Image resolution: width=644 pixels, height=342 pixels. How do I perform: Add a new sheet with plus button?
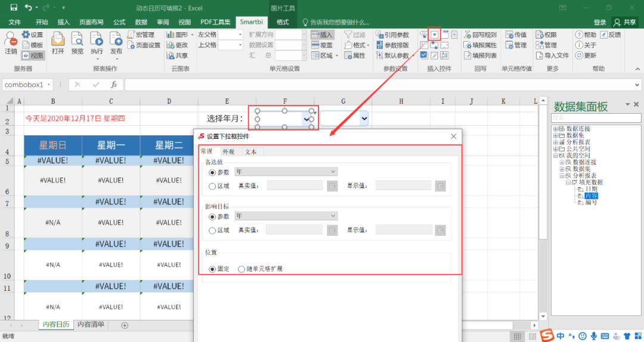125,325
